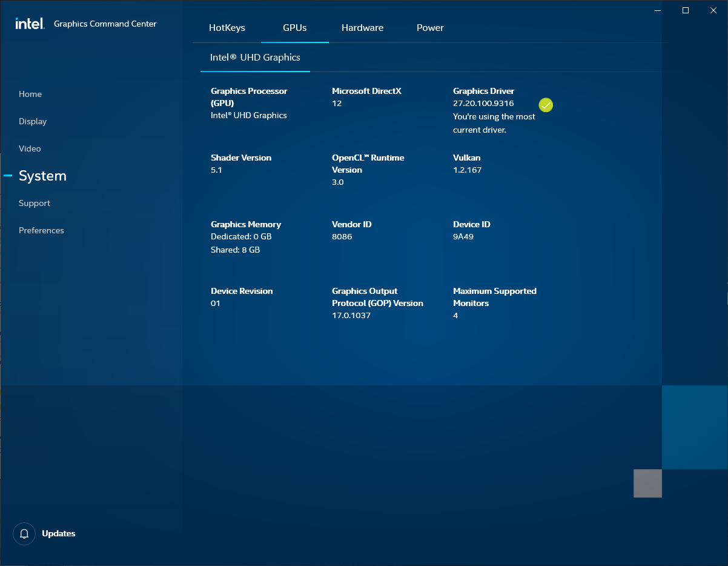Click the Device ID heading
This screenshot has height=566, width=728.
tap(472, 224)
